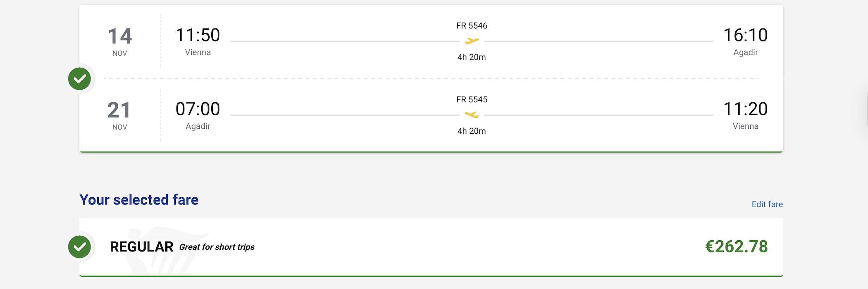Click the return yellow plane icon

[472, 115]
